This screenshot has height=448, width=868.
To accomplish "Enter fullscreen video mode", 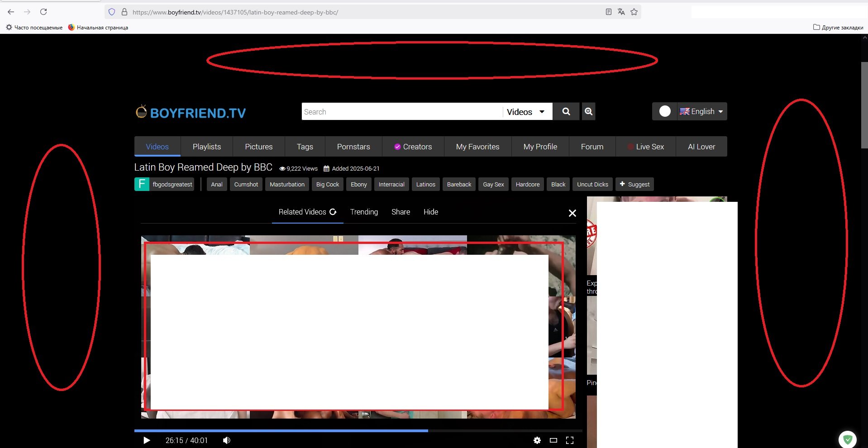I will coord(570,440).
